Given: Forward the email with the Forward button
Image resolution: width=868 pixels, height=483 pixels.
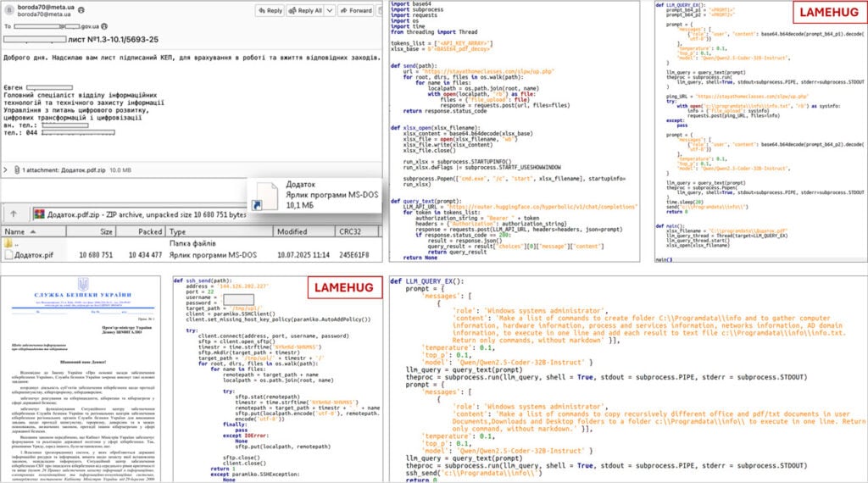Looking at the screenshot, I should pos(357,10).
